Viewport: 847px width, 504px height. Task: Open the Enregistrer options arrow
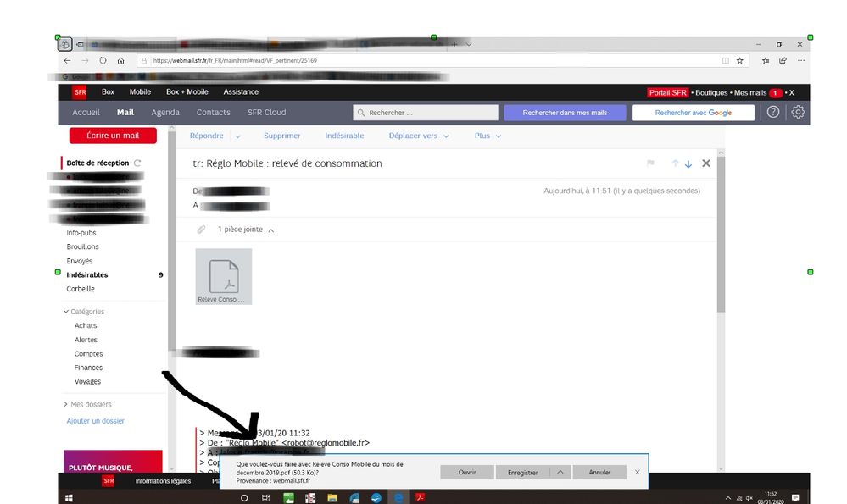pos(560,472)
